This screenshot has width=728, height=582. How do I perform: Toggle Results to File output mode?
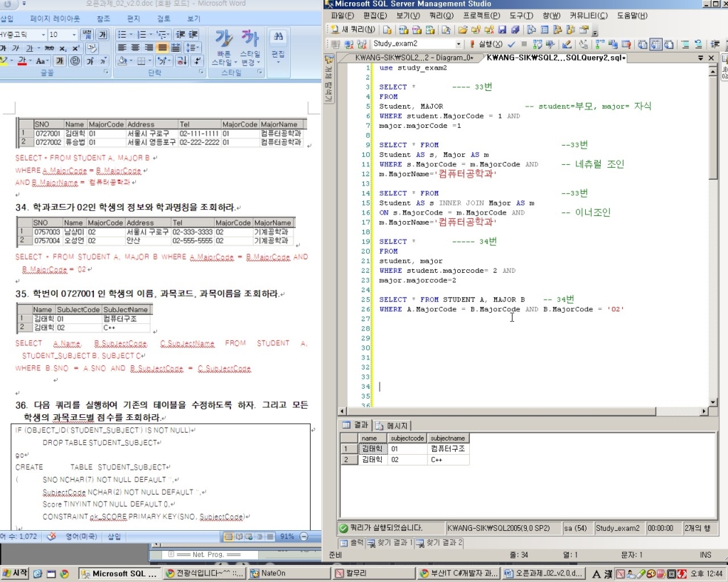pyautogui.click(x=669, y=44)
